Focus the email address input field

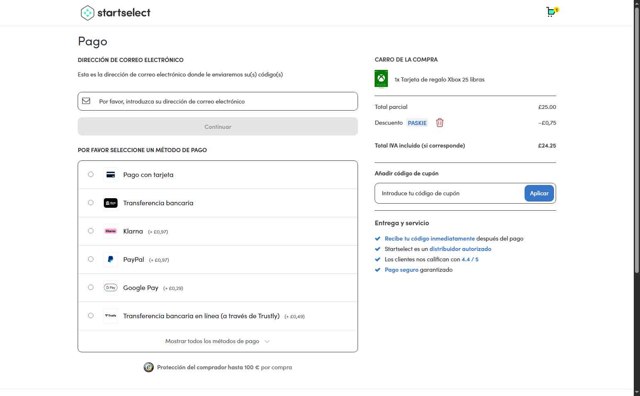click(218, 101)
